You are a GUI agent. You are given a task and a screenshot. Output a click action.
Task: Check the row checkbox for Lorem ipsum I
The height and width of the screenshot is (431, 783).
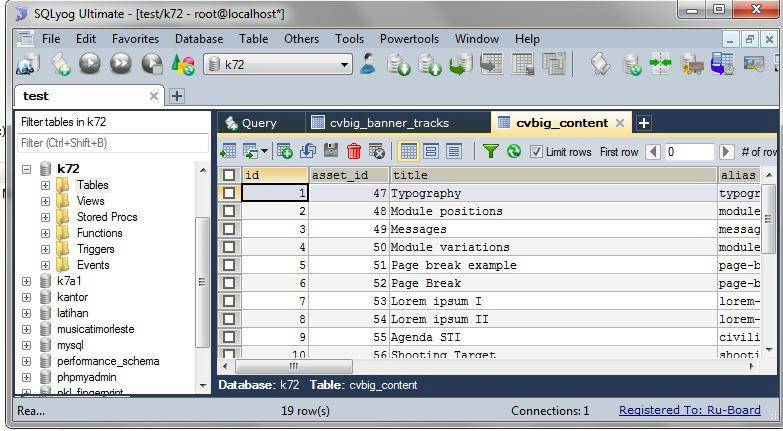click(x=229, y=301)
